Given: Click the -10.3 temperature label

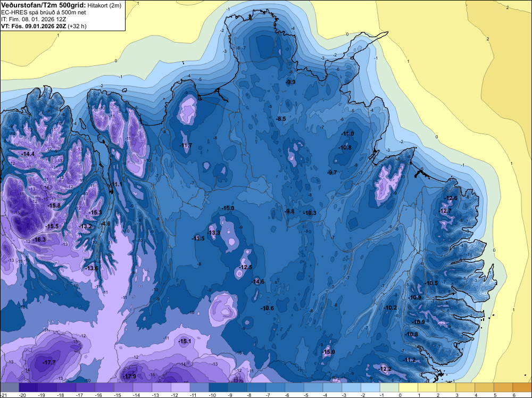Looking at the screenshot, I should click(310, 213).
